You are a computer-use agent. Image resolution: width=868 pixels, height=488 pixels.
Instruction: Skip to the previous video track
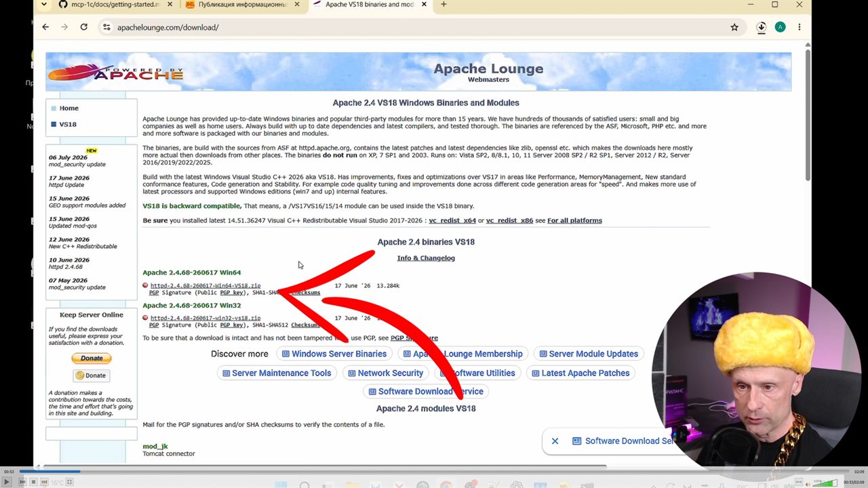coord(22,482)
